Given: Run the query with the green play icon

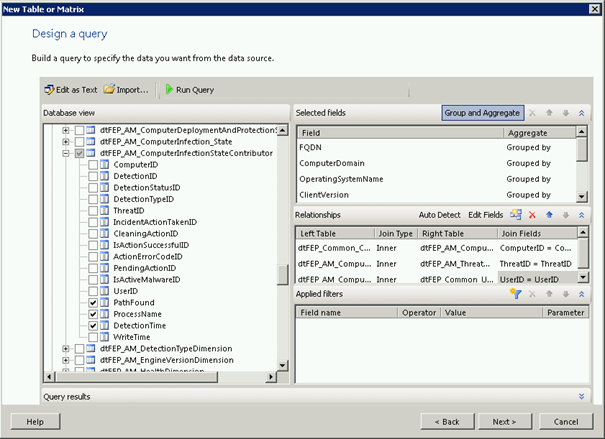Looking at the screenshot, I should tap(188, 89).
